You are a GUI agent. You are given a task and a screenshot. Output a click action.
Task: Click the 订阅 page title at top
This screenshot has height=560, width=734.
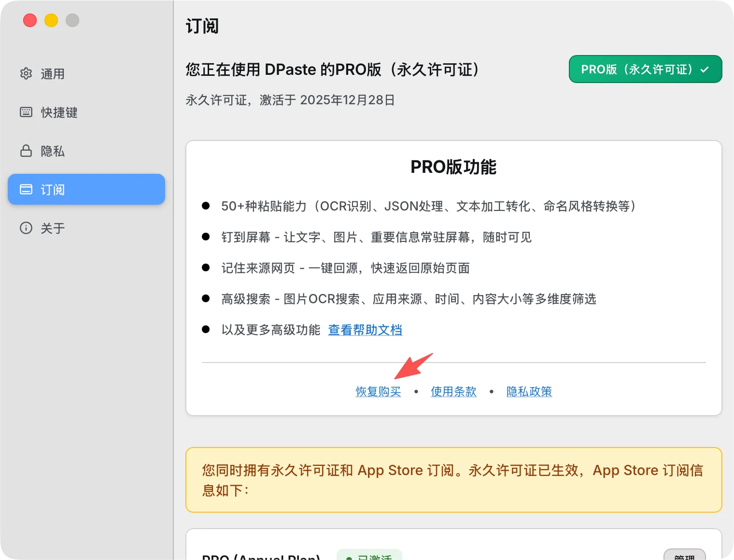202,26
